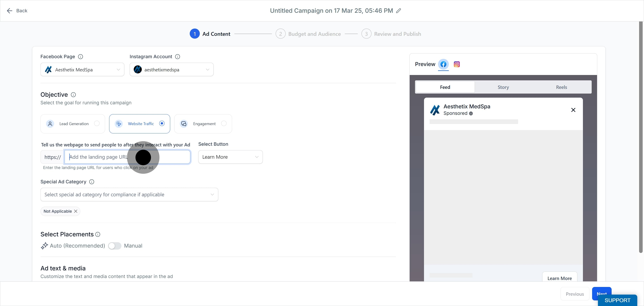Viewport: 644px width, 306px height.
Task: Open the Instagram Account info icon
Action: click(178, 57)
